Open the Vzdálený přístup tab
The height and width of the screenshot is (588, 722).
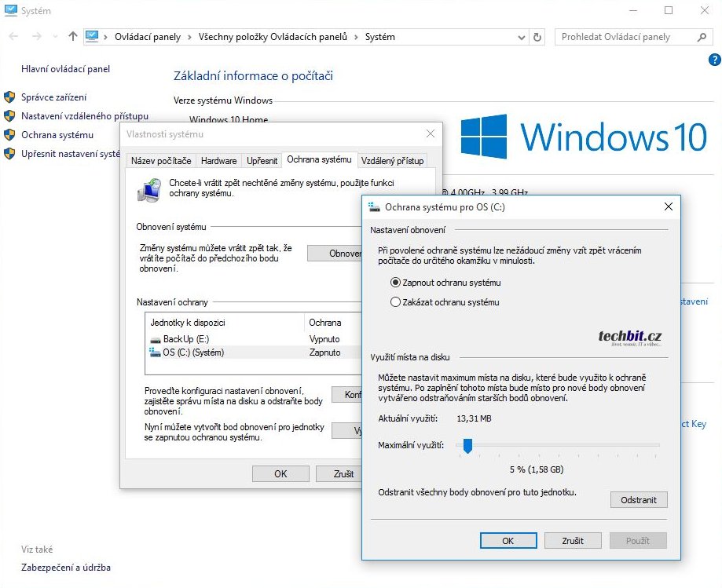click(392, 161)
